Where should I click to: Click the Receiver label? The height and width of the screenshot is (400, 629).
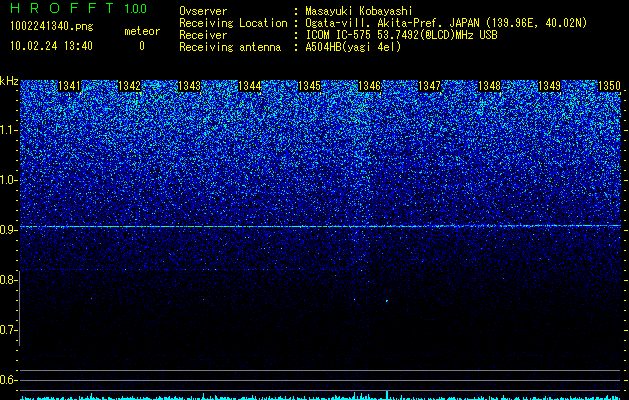pos(203,35)
